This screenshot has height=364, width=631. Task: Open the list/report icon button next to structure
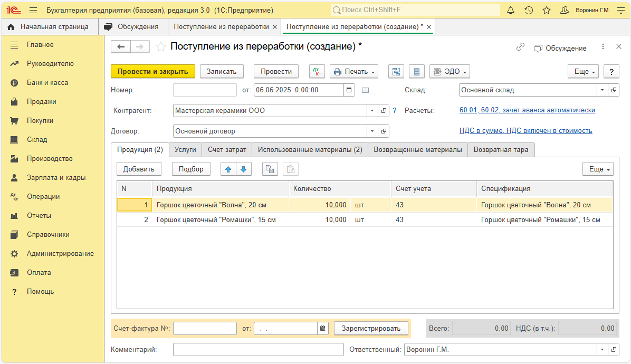pos(416,72)
